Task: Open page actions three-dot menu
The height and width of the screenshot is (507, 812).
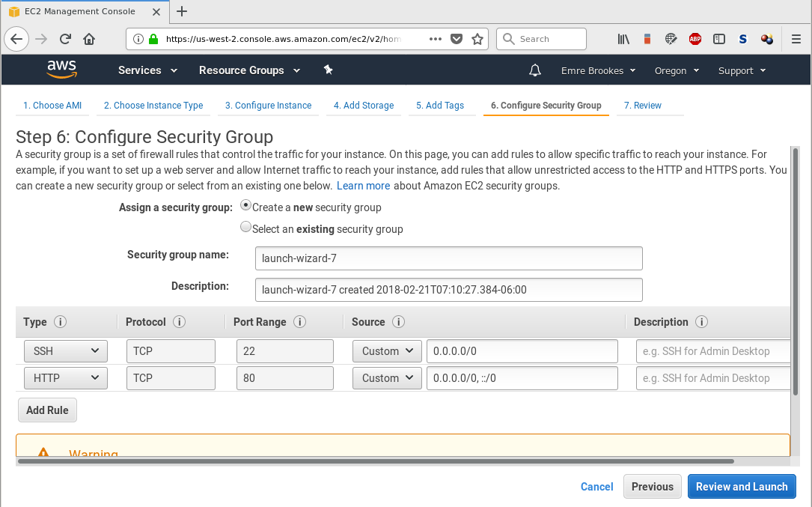Action: 436,39
